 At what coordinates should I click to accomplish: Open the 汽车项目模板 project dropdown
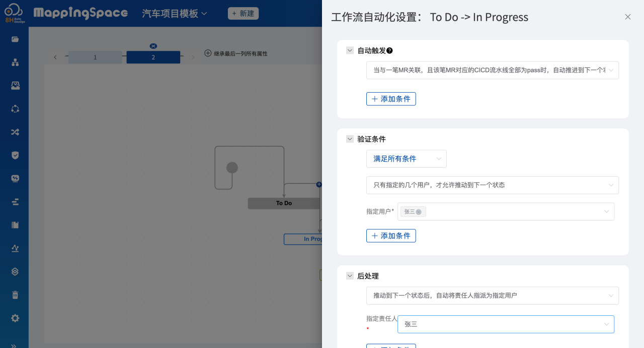coord(175,14)
